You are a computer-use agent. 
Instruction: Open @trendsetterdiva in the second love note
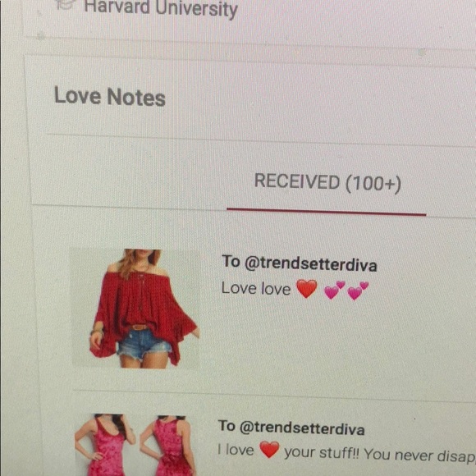302,428
